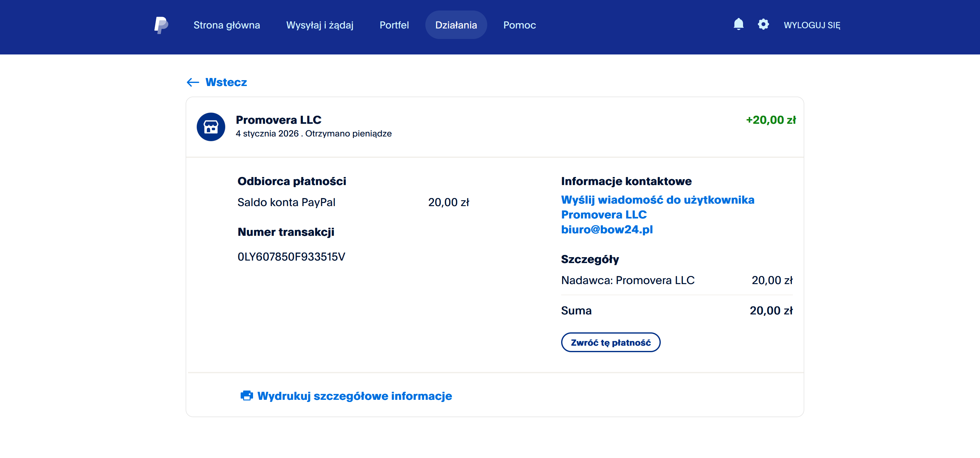Click the printer icon
Viewport: 980px width, 458px height.
[x=247, y=395]
